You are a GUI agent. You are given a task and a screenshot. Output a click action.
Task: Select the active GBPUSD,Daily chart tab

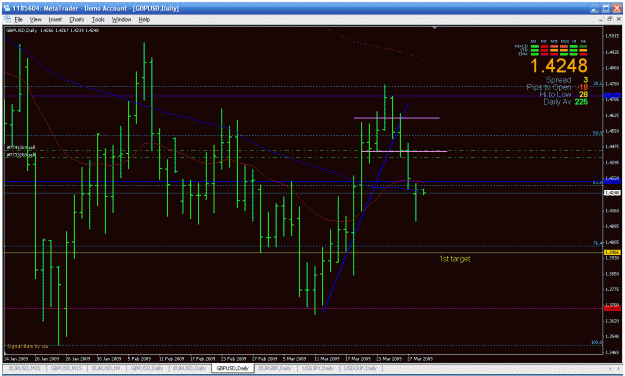click(x=232, y=368)
